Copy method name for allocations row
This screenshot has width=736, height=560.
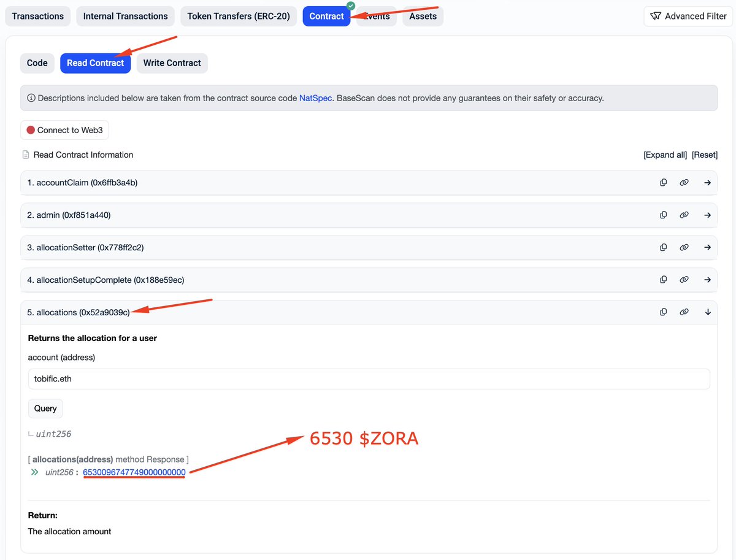click(x=663, y=312)
